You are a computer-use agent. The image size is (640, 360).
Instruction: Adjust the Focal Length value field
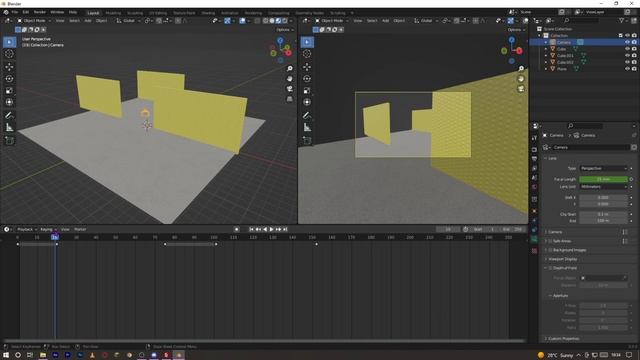point(603,179)
